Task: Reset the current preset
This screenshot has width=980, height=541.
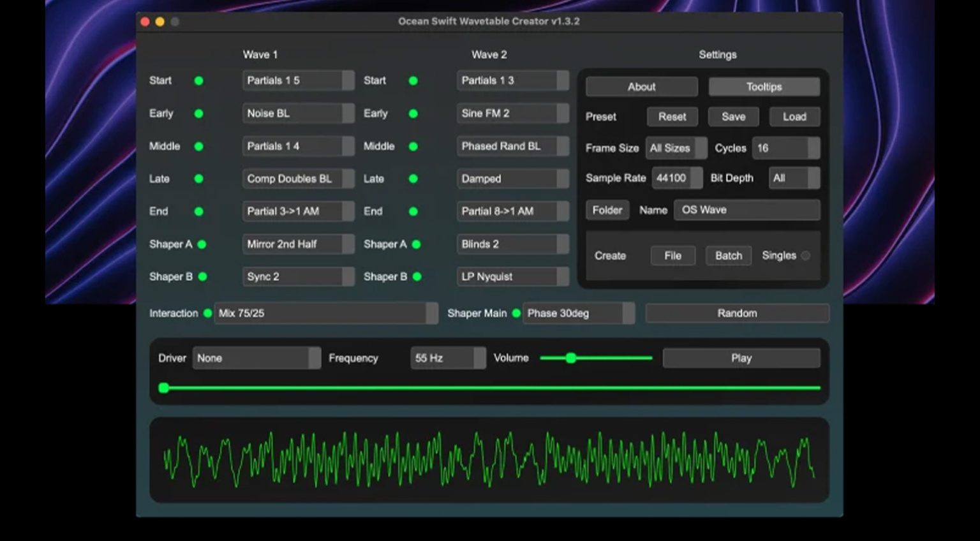Action: [x=672, y=117]
